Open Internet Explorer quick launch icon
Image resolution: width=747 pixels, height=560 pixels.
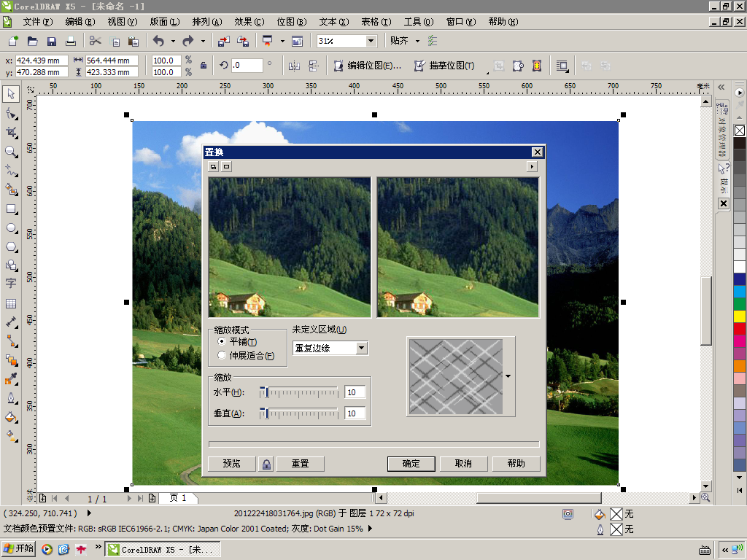(64, 550)
